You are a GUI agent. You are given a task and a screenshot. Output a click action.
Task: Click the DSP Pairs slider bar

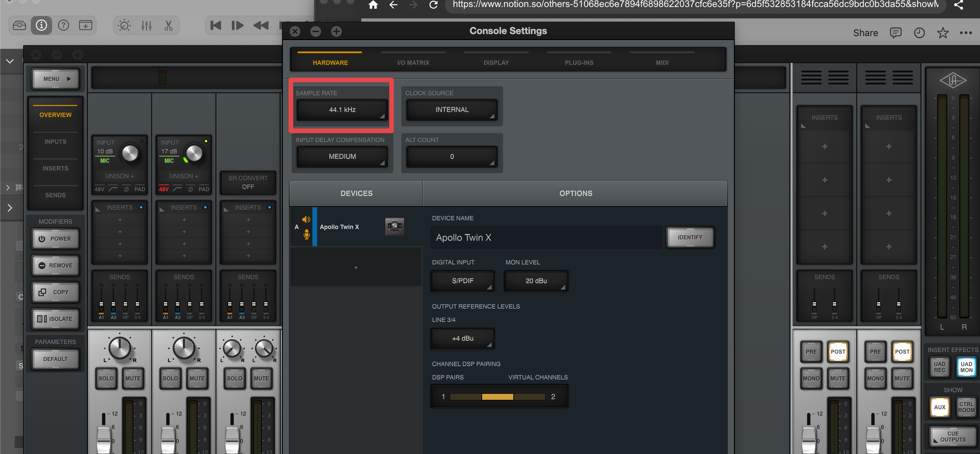[x=498, y=396]
